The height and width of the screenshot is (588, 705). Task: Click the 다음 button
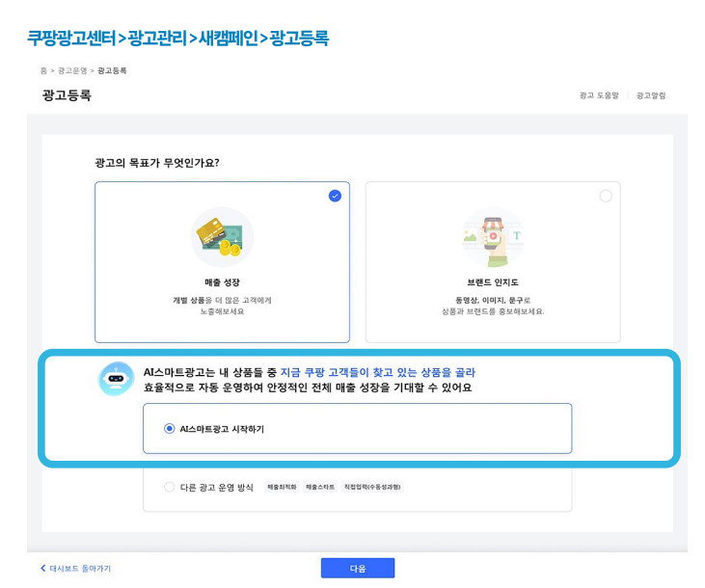(358, 568)
